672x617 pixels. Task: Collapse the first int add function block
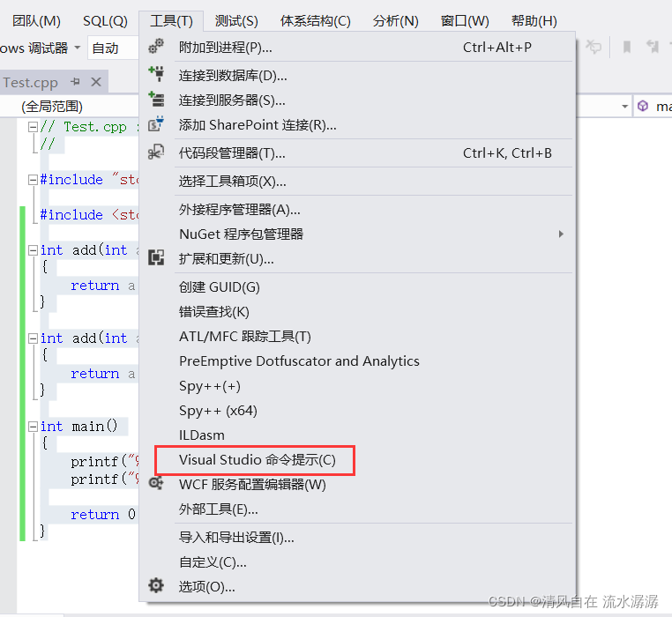click(x=33, y=250)
